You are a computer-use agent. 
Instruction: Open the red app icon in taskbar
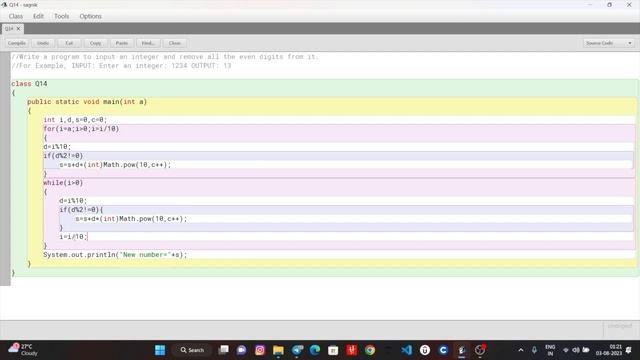pos(351,350)
